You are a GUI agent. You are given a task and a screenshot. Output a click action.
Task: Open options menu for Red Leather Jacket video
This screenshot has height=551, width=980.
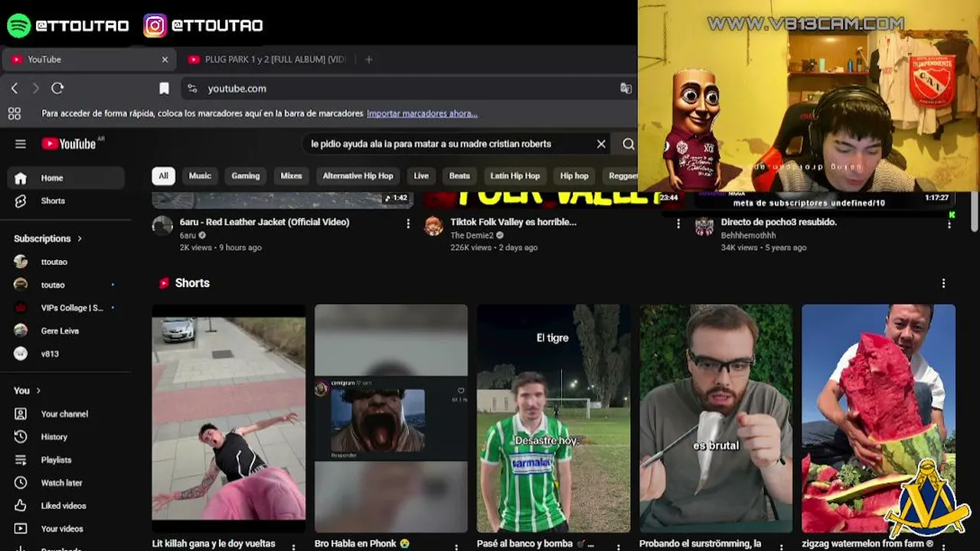click(x=408, y=223)
